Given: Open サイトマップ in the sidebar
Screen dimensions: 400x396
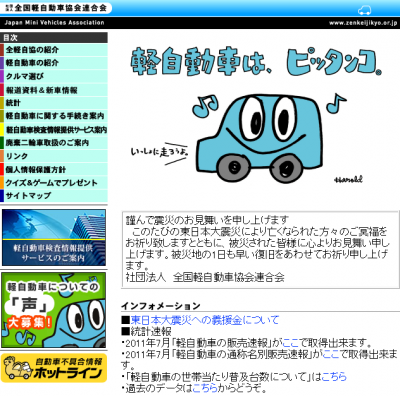Looking at the screenshot, I should tap(54, 196).
